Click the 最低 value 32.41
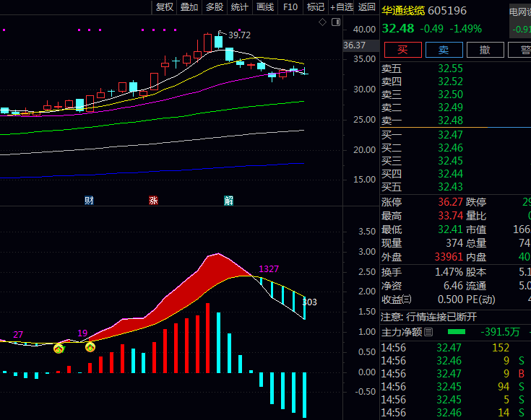The height and width of the screenshot is (420, 531). (450, 229)
